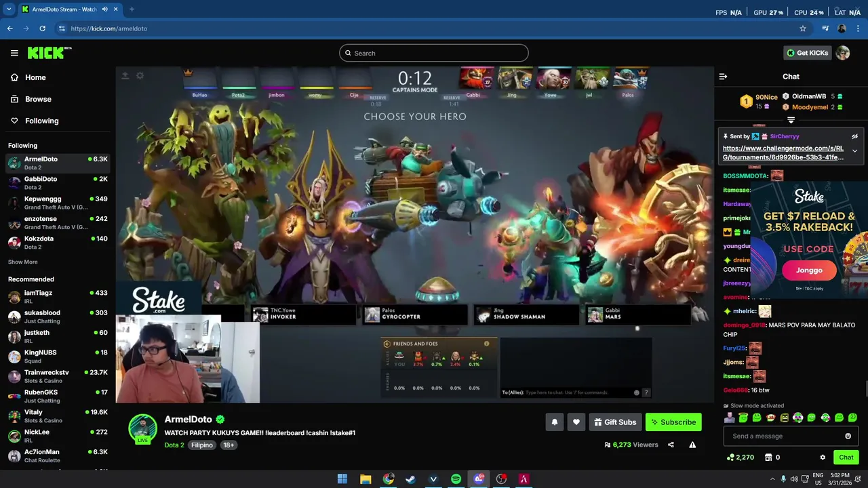
Task: Open Vitaly recommended channel
Action: click(58, 416)
